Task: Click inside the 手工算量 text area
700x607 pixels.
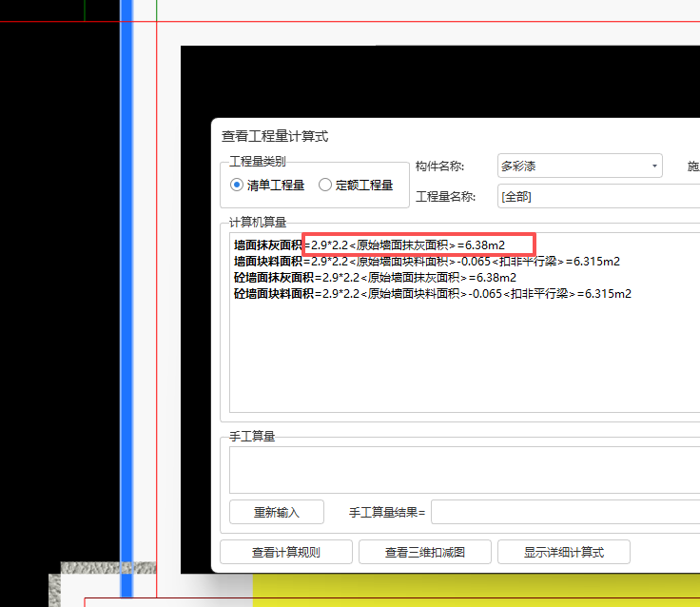Action: pyautogui.click(x=464, y=470)
